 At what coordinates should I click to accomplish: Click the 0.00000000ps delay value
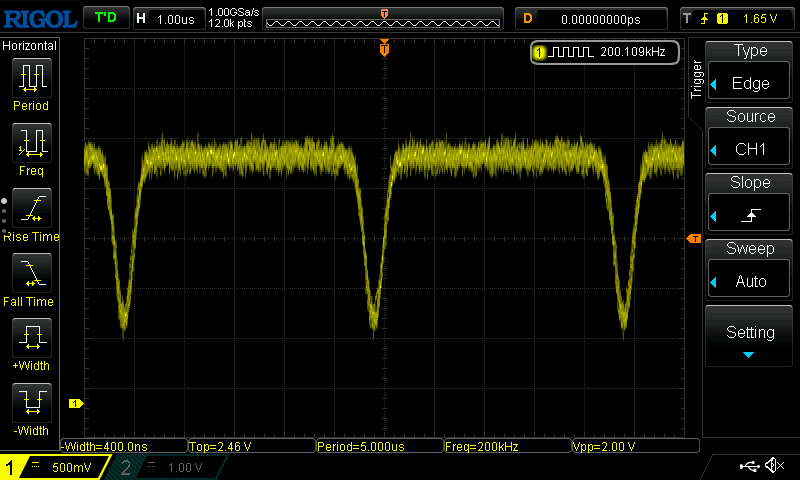[x=601, y=19]
